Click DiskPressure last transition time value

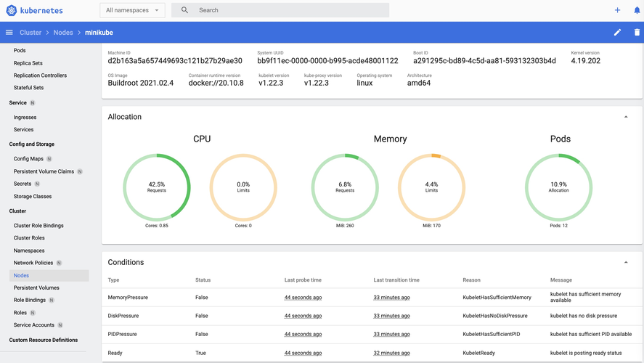click(x=391, y=317)
